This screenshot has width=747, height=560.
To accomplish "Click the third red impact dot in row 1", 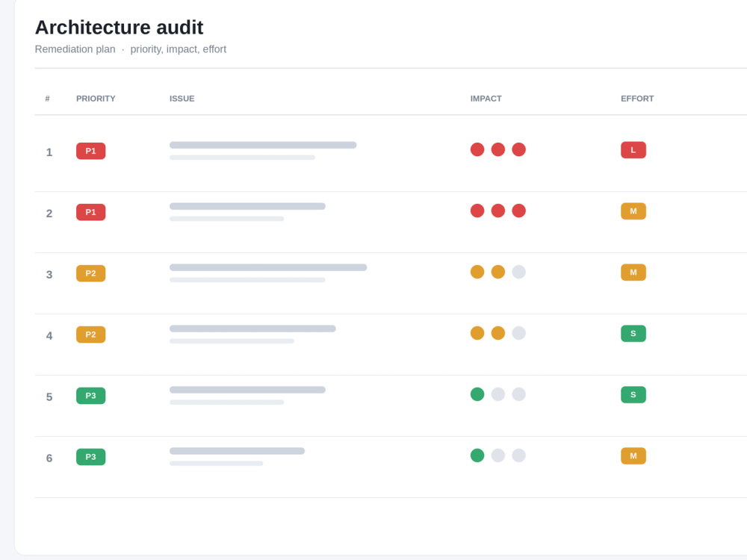I will pos(519,149).
